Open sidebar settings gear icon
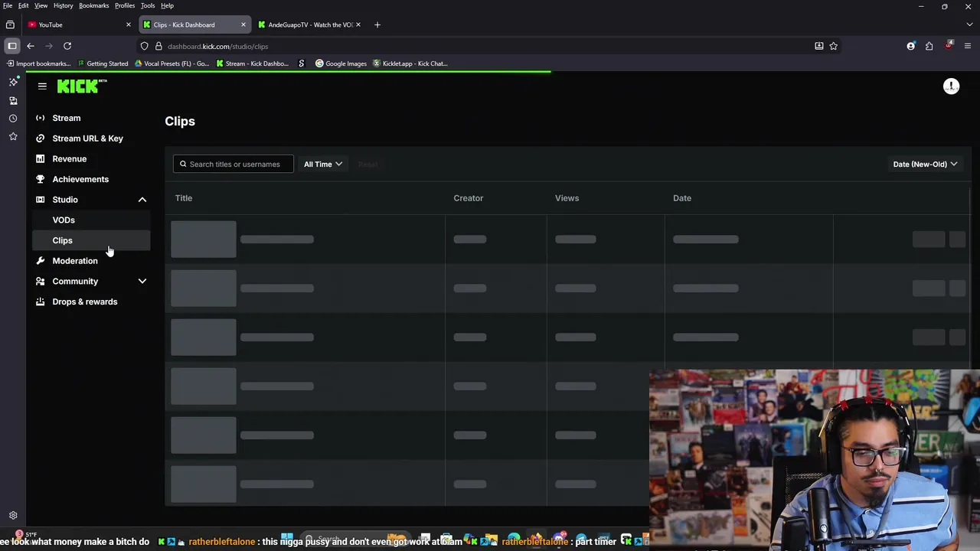980x551 pixels. (x=13, y=516)
